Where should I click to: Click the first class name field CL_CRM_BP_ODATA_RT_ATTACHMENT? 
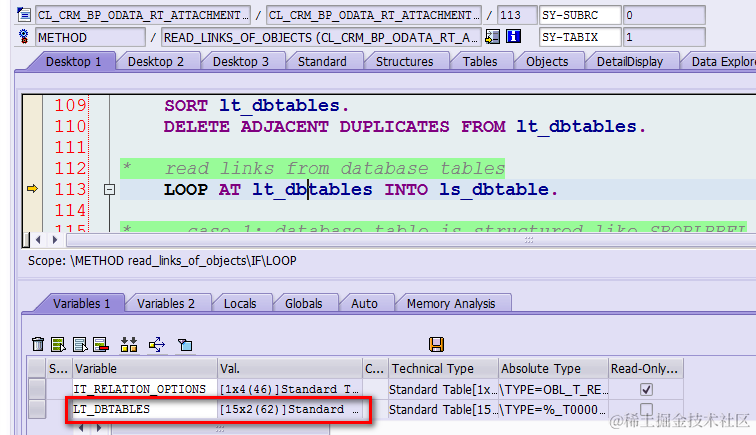tap(143, 15)
